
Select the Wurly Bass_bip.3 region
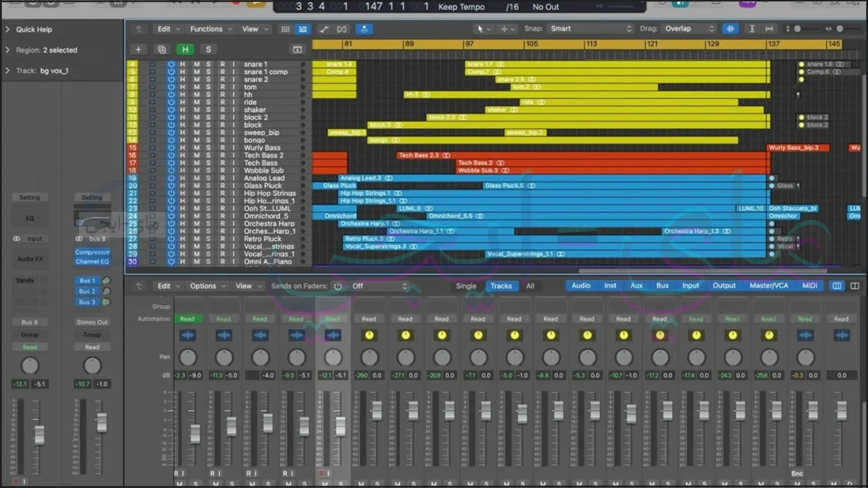798,148
